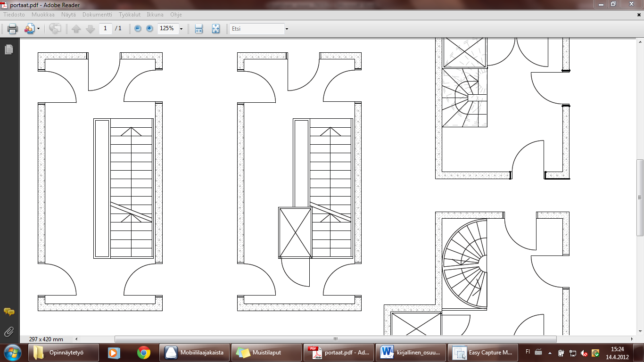This screenshot has height=362, width=644.
Task: Close the document with menu bar X
Action: pos(639,15)
